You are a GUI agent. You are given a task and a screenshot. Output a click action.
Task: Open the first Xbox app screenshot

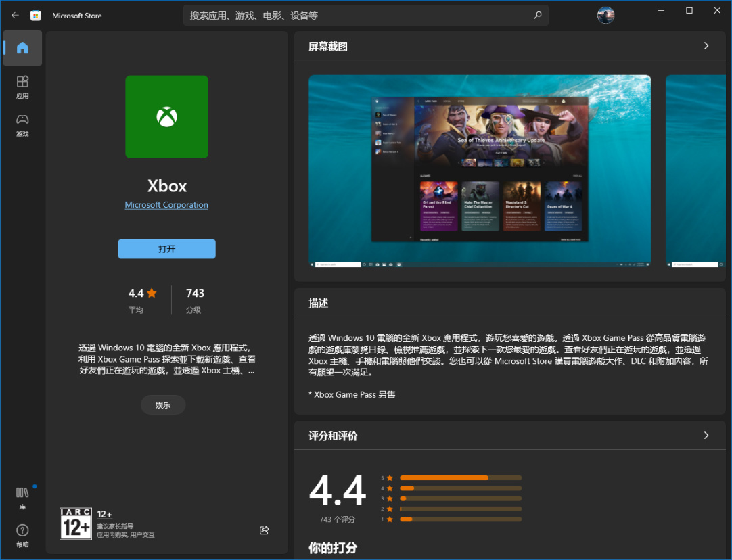pos(480,171)
